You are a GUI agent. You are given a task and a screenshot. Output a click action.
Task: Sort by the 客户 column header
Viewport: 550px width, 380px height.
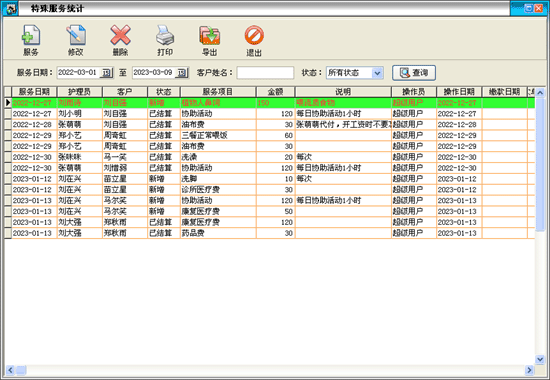[x=125, y=92]
